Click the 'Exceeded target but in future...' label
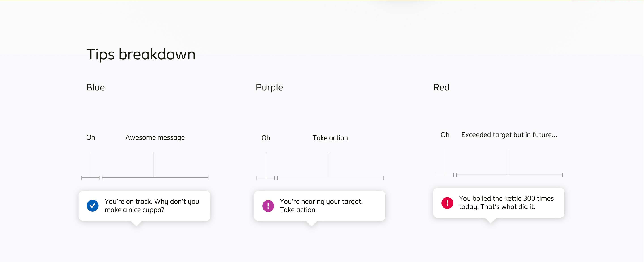This screenshot has width=644, height=262. (509, 135)
